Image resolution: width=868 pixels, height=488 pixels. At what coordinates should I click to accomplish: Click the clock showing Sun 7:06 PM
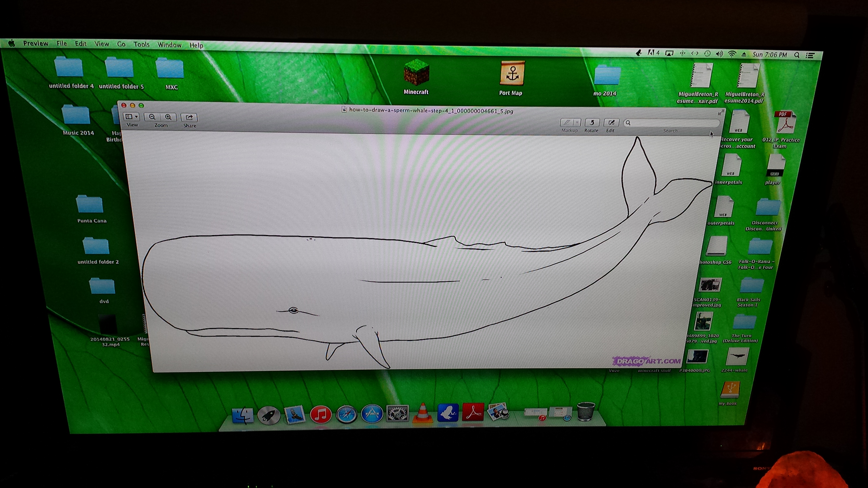tap(770, 55)
